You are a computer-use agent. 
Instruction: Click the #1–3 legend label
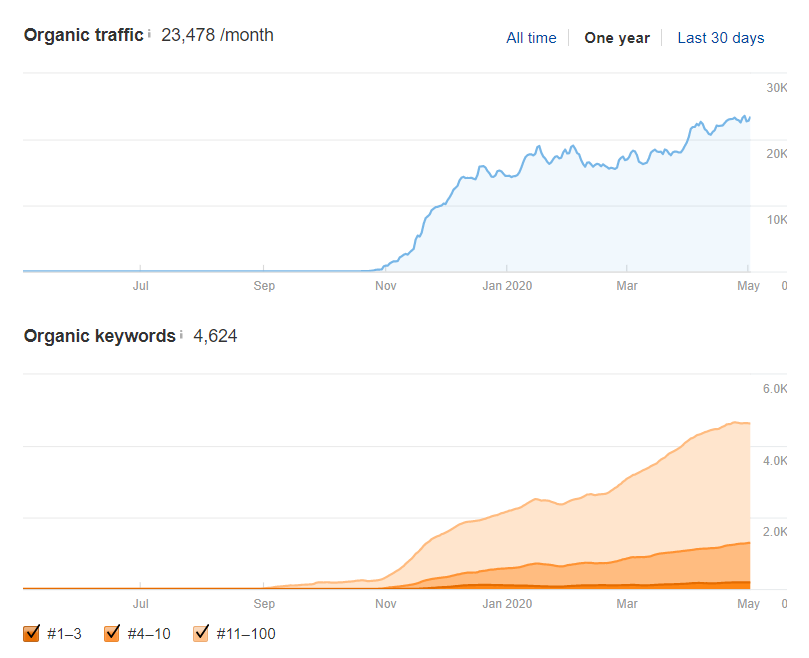coord(64,634)
